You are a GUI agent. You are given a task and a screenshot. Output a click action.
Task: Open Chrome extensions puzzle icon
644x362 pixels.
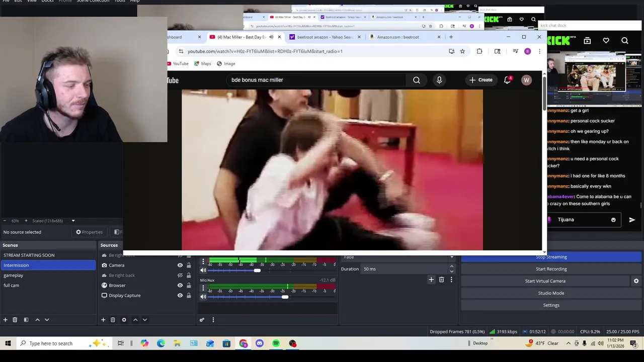(x=479, y=51)
